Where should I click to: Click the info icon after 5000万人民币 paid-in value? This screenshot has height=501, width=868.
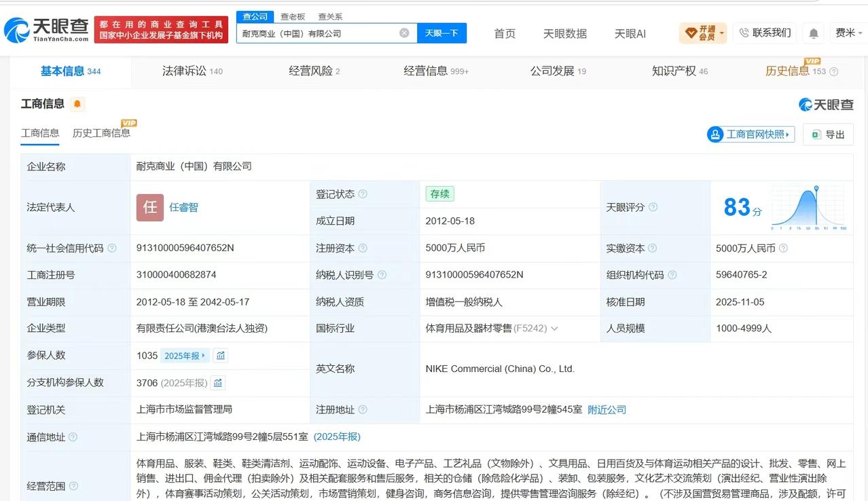(783, 248)
